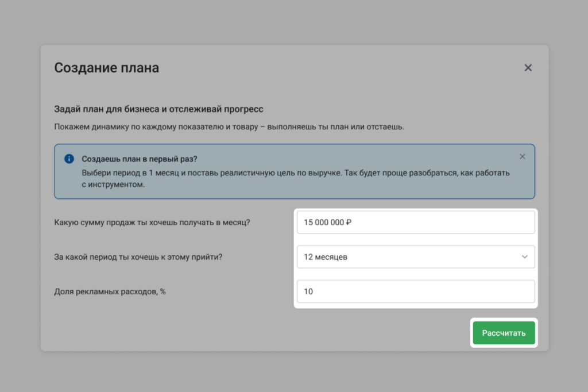Focus the advertising share percent field
The height and width of the screenshot is (392, 588).
click(x=416, y=291)
